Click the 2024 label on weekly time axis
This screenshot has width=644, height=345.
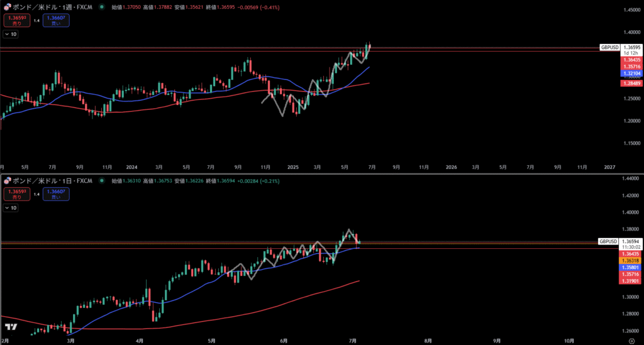pos(131,167)
